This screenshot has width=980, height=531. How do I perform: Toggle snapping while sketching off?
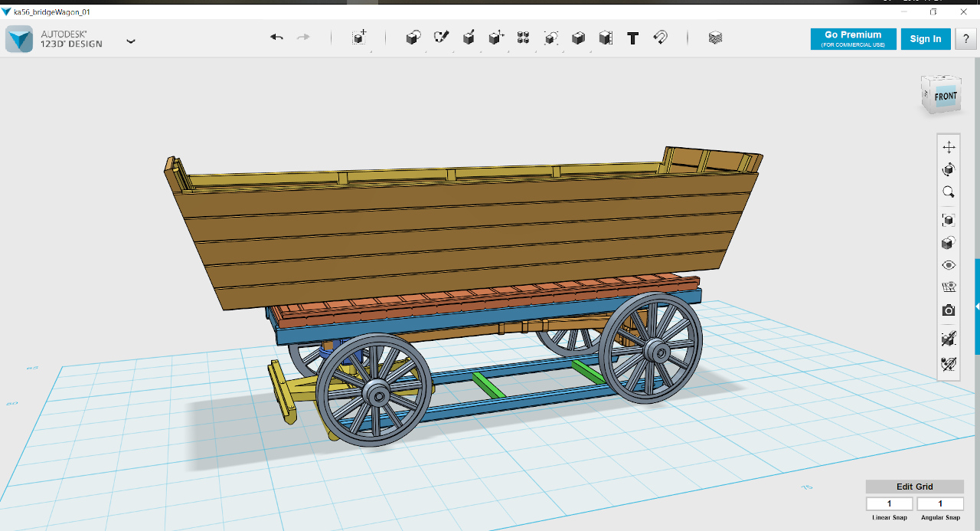(x=949, y=338)
